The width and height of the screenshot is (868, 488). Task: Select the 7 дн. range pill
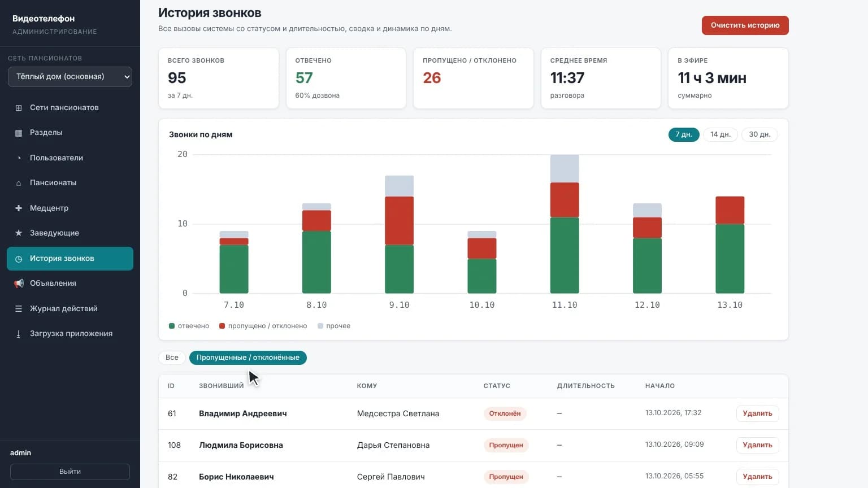(684, 134)
